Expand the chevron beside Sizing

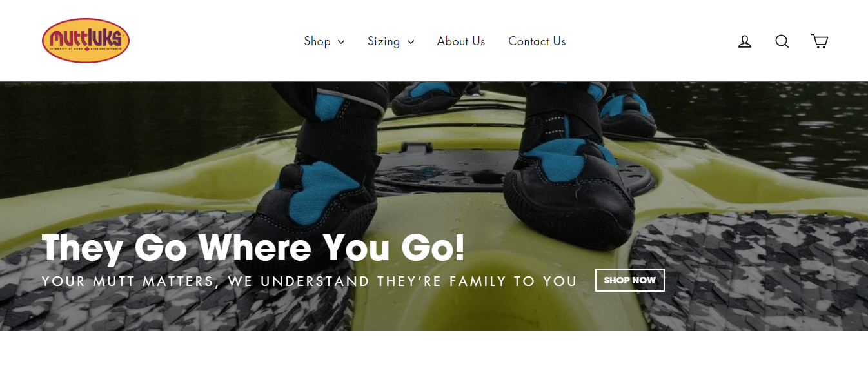click(411, 42)
